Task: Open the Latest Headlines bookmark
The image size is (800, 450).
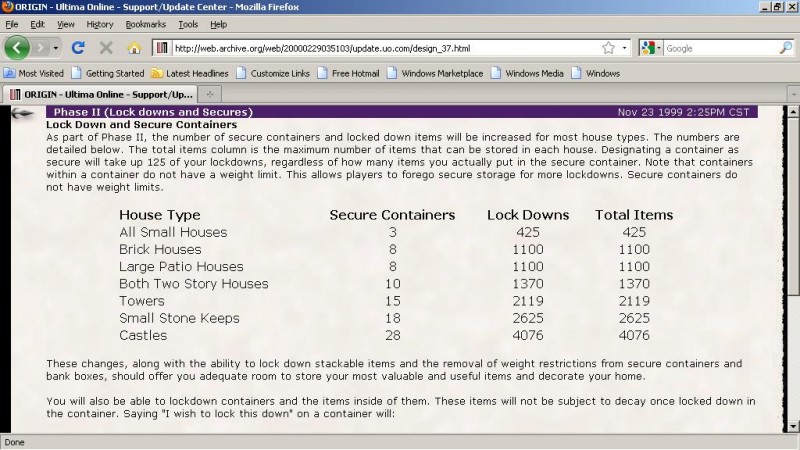Action: 190,73
